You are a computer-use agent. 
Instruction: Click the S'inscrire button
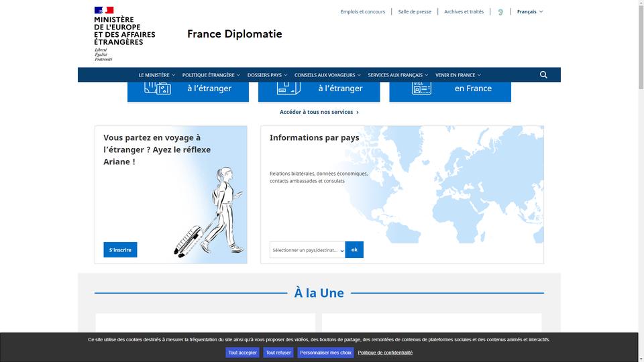tap(120, 250)
